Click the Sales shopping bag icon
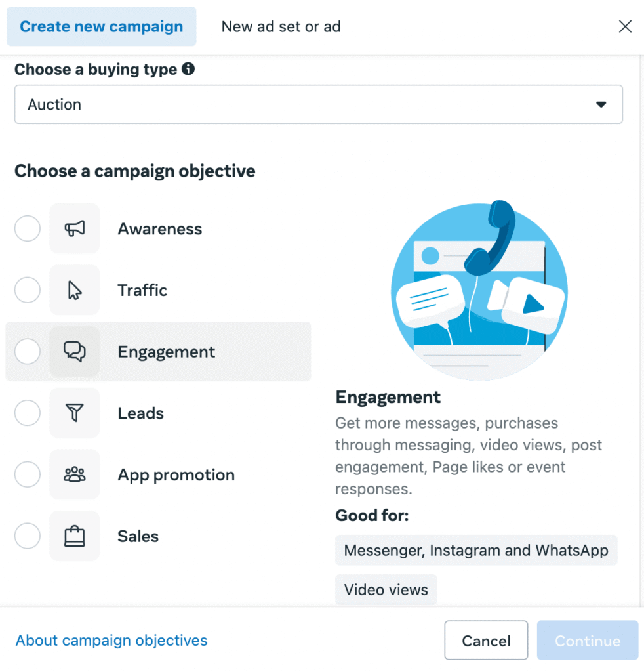This screenshot has width=644, height=672. click(x=75, y=536)
